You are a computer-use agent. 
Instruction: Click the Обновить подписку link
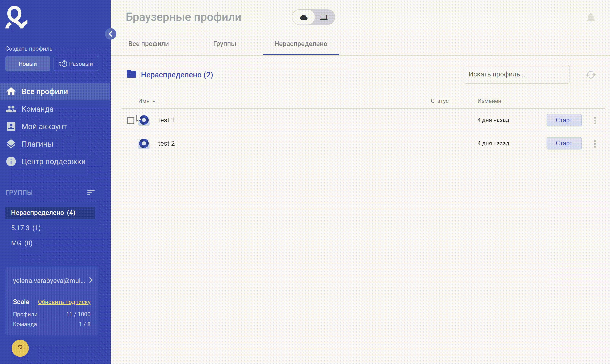tap(64, 302)
